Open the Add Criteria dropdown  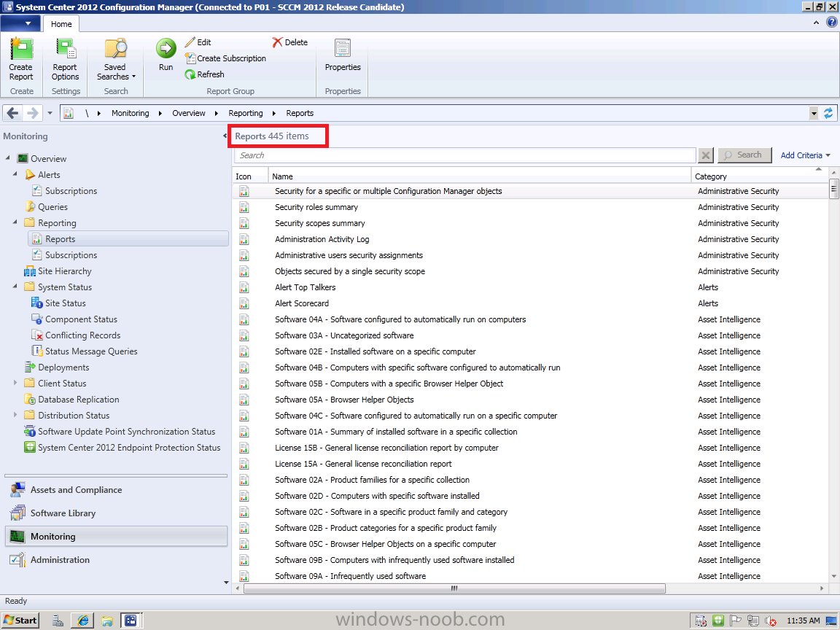click(805, 155)
